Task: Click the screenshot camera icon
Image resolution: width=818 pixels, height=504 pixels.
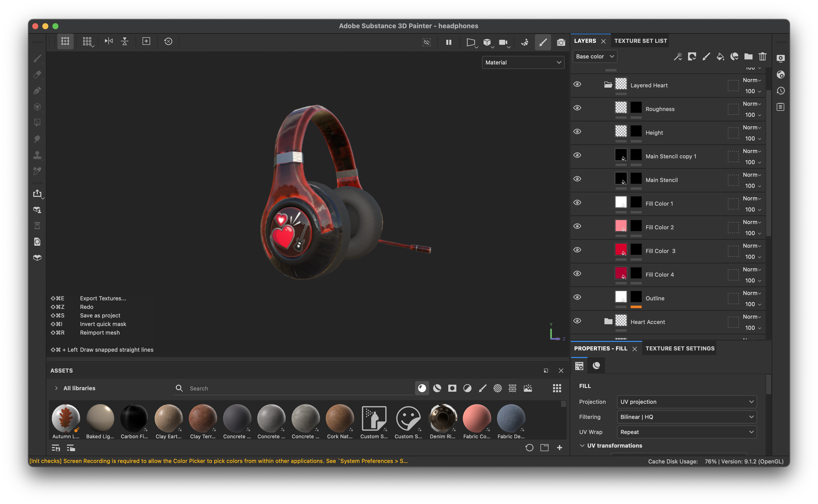Action: [x=561, y=42]
